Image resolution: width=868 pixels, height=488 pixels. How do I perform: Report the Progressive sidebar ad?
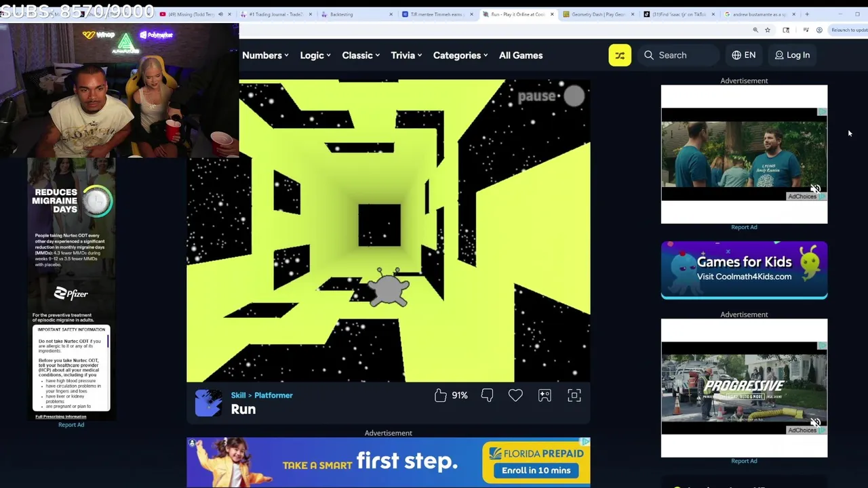744,461
